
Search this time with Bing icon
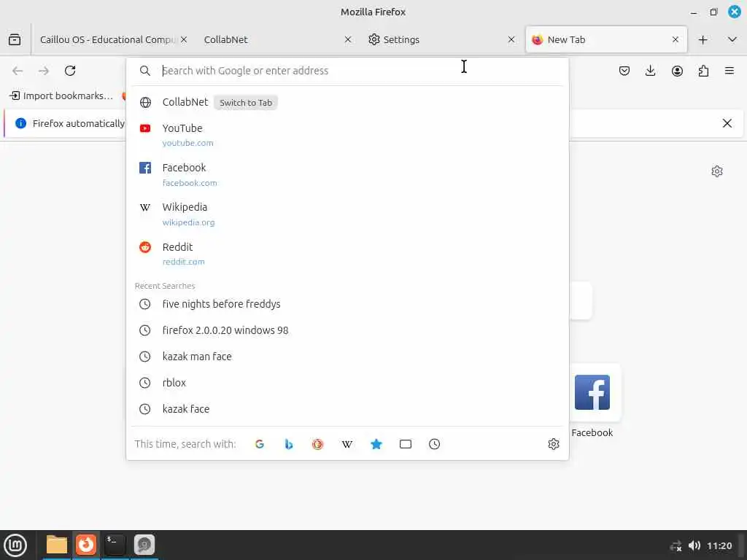tap(289, 444)
